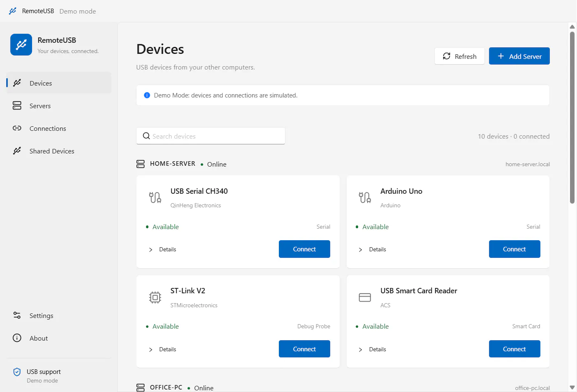Screen dimensions: 577x392
Task: Click the ST-Link V2 chip icon
Action: [x=155, y=297]
